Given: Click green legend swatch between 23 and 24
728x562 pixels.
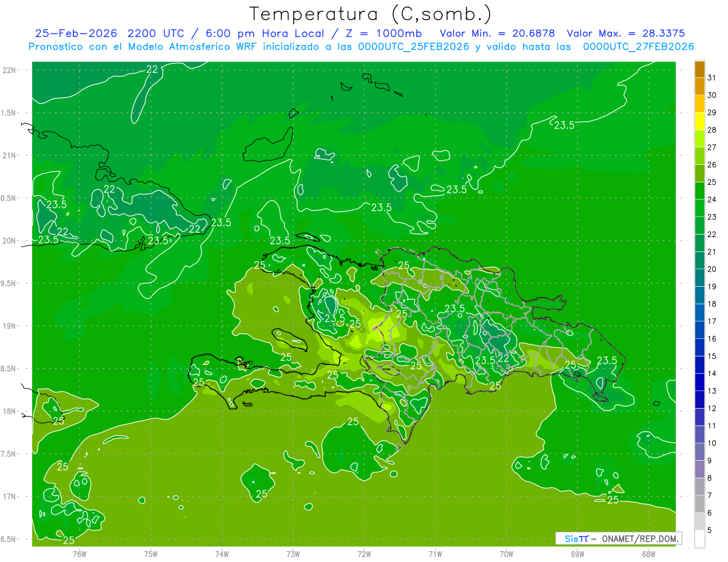Looking at the screenshot, I should pyautogui.click(x=700, y=208).
